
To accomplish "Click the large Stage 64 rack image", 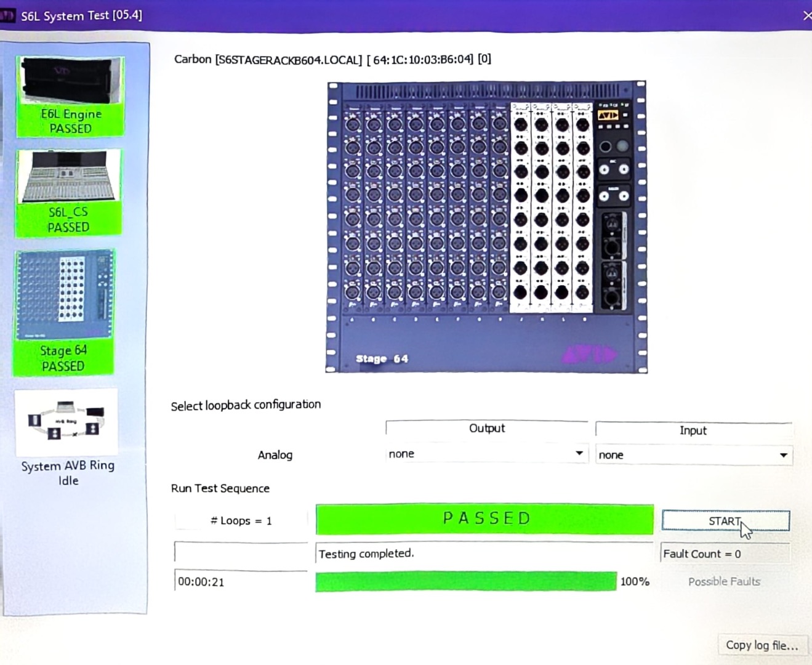I will point(486,227).
